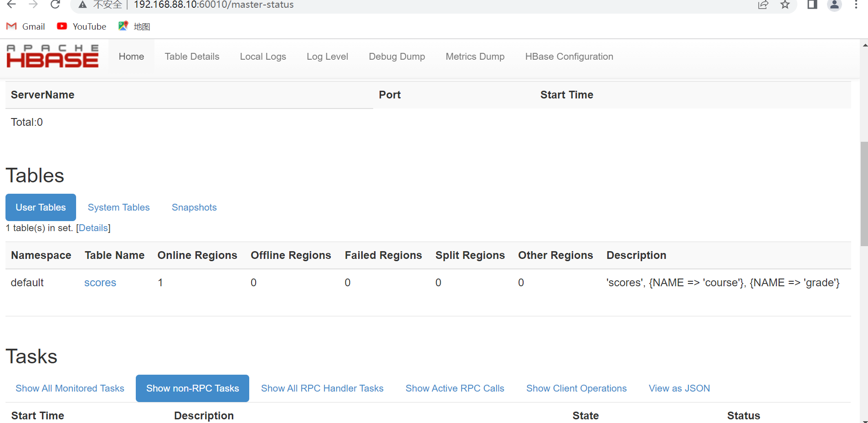Screen dimensions: 868x423
Task: Click the page vertical scrollbar thumb
Action: [x=864, y=194]
